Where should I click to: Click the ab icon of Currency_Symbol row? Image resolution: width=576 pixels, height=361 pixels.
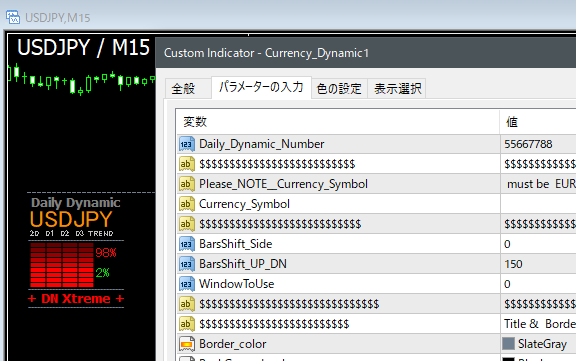[x=187, y=204]
